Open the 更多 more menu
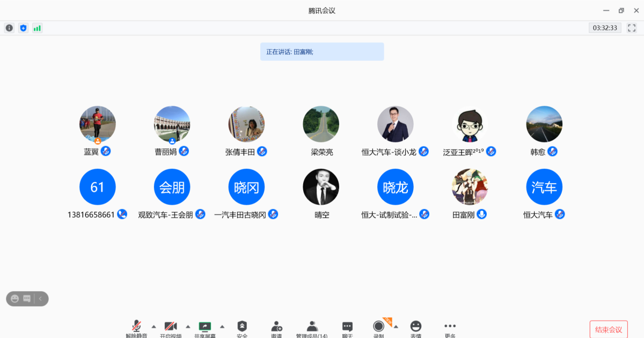The image size is (644, 338). 450,327
